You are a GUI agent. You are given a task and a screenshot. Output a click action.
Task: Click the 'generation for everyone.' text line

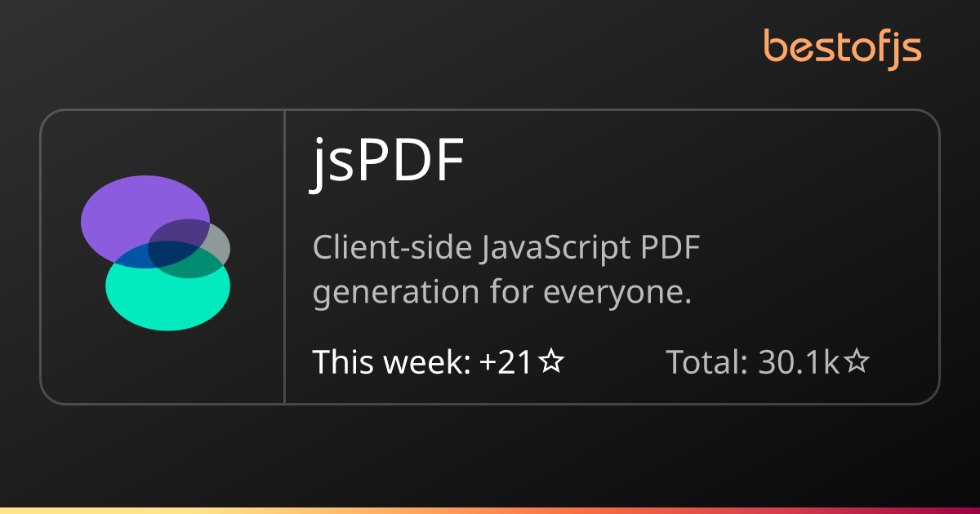tap(502, 293)
